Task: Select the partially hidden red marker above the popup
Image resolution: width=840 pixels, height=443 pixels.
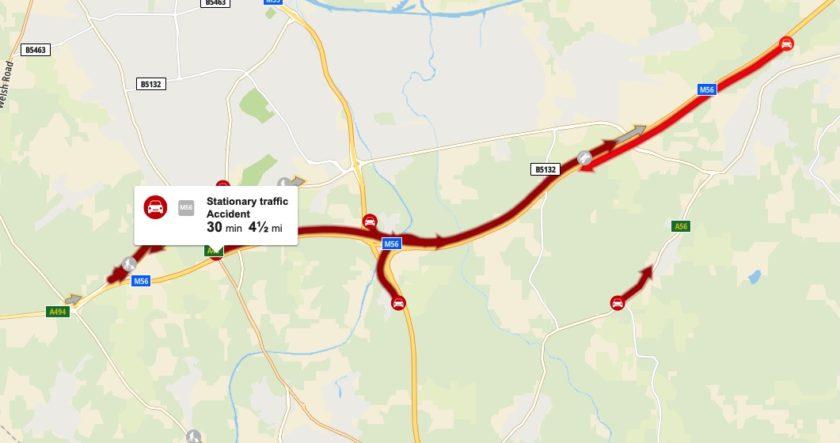Action: pyautogui.click(x=223, y=184)
